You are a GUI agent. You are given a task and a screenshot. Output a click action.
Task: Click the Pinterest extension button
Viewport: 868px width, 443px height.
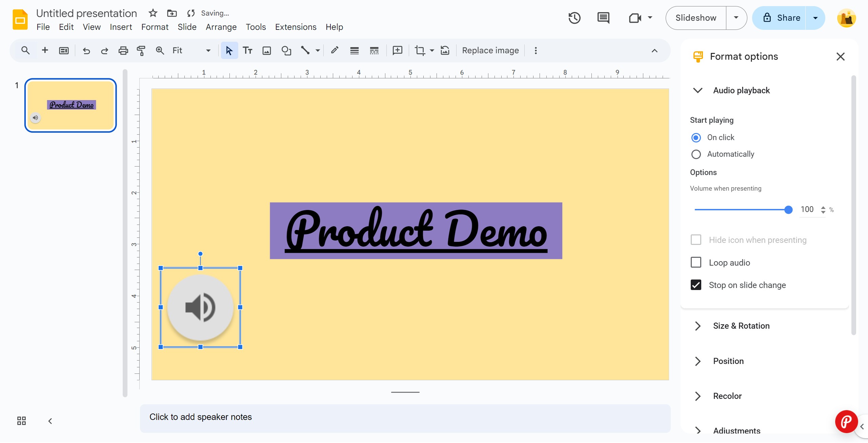(x=846, y=422)
